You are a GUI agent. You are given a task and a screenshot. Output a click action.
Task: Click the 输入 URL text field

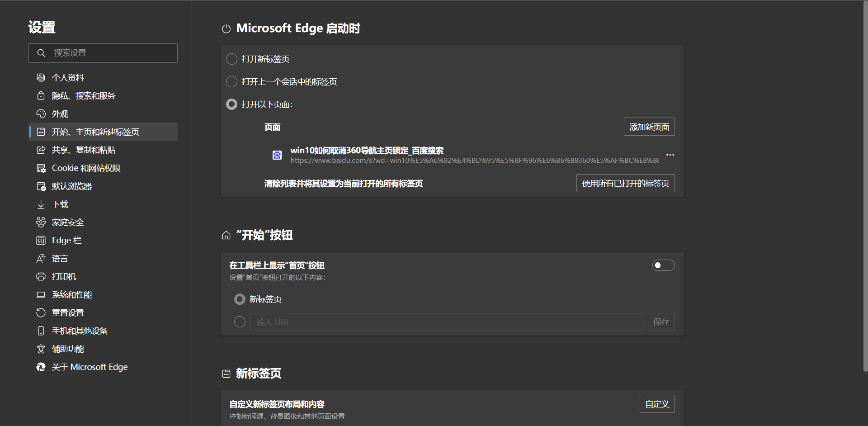click(x=446, y=322)
